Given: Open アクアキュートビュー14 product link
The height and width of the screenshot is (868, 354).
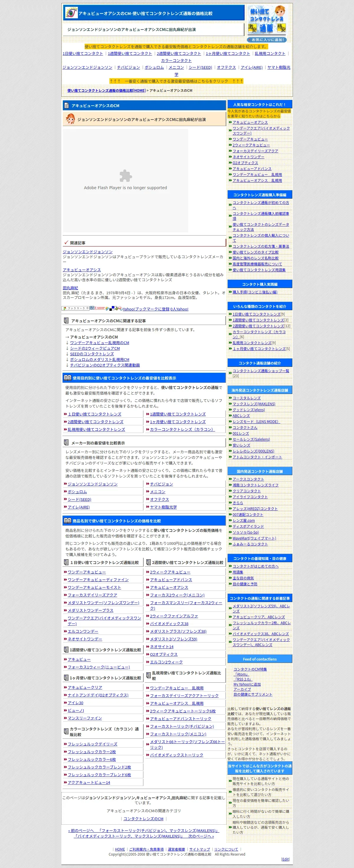Looking at the screenshot, I should [x=88, y=782].
